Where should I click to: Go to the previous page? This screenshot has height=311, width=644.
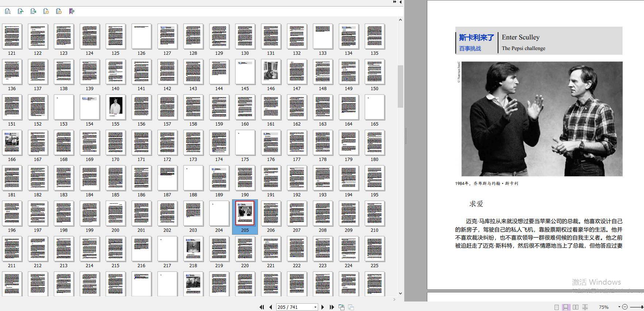click(x=270, y=307)
